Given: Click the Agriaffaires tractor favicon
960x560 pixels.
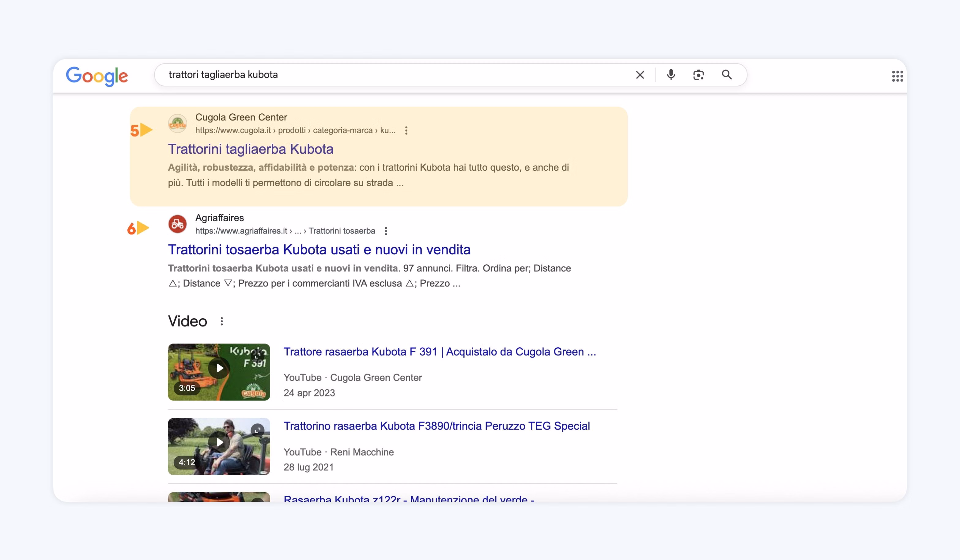Looking at the screenshot, I should 178,224.
